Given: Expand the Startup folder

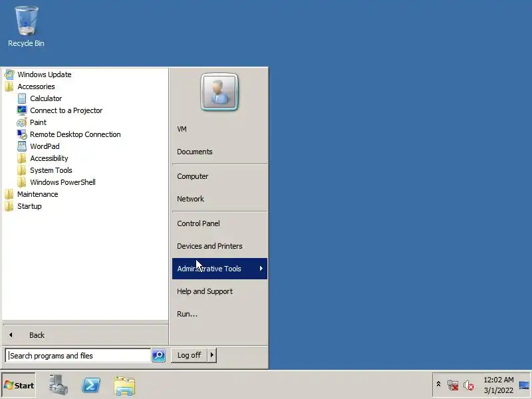Looking at the screenshot, I should (x=29, y=206).
